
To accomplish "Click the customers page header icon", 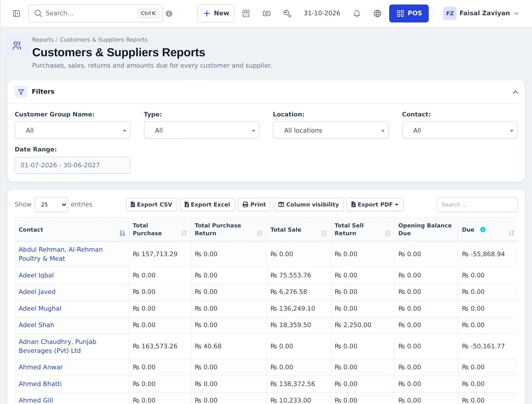I will pyautogui.click(x=17, y=45).
